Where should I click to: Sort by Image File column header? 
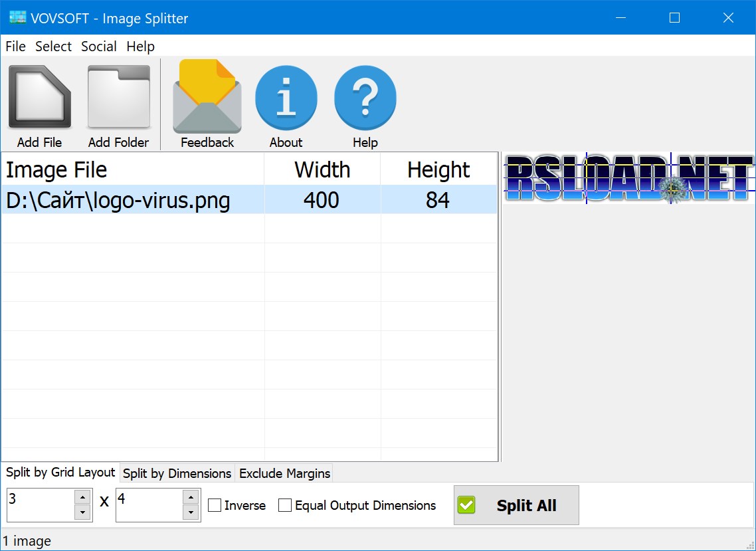click(x=133, y=169)
